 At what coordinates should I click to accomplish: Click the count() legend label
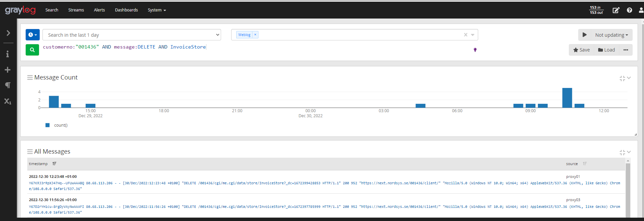61,125
